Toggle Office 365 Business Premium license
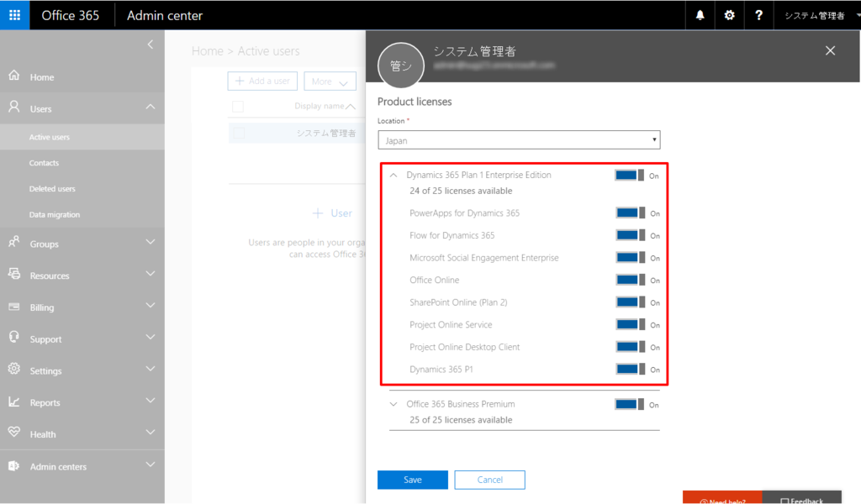Screen dimensions: 861x504 [629, 404]
